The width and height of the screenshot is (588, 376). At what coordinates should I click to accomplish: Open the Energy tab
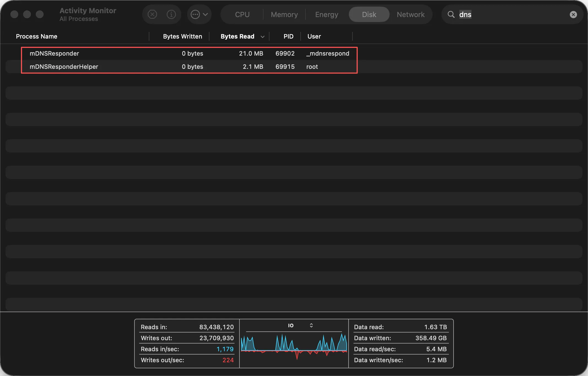click(327, 14)
